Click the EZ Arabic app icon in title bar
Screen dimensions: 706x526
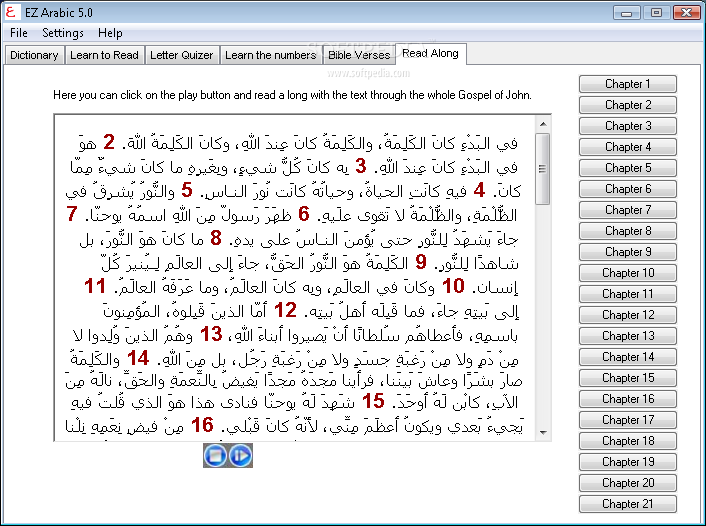(11, 12)
